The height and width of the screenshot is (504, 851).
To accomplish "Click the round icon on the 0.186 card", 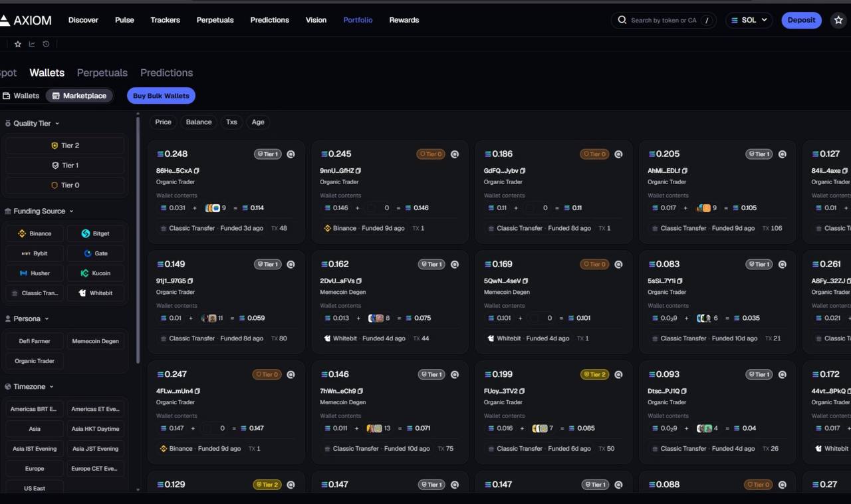I will 618,154.
